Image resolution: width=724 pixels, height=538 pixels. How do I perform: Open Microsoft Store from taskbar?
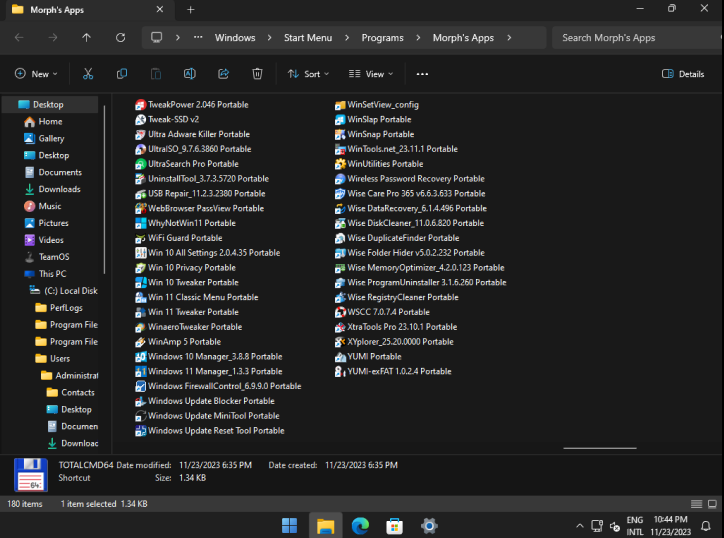coord(394,526)
